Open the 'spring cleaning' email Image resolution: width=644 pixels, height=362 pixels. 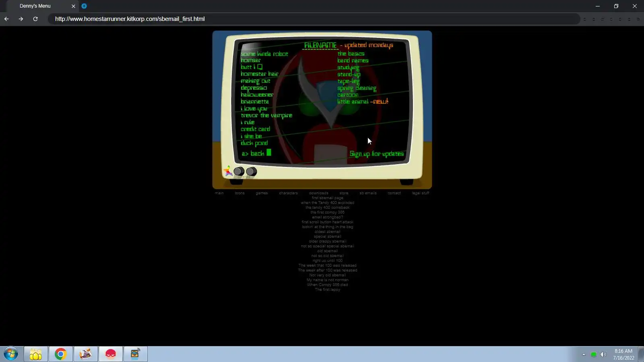pyautogui.click(x=357, y=88)
